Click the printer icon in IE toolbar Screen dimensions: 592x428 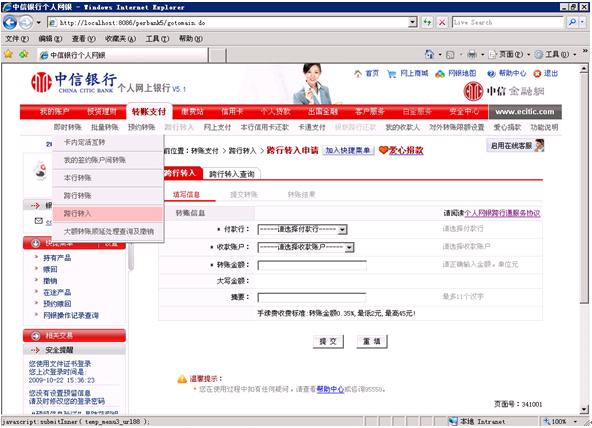click(x=472, y=55)
